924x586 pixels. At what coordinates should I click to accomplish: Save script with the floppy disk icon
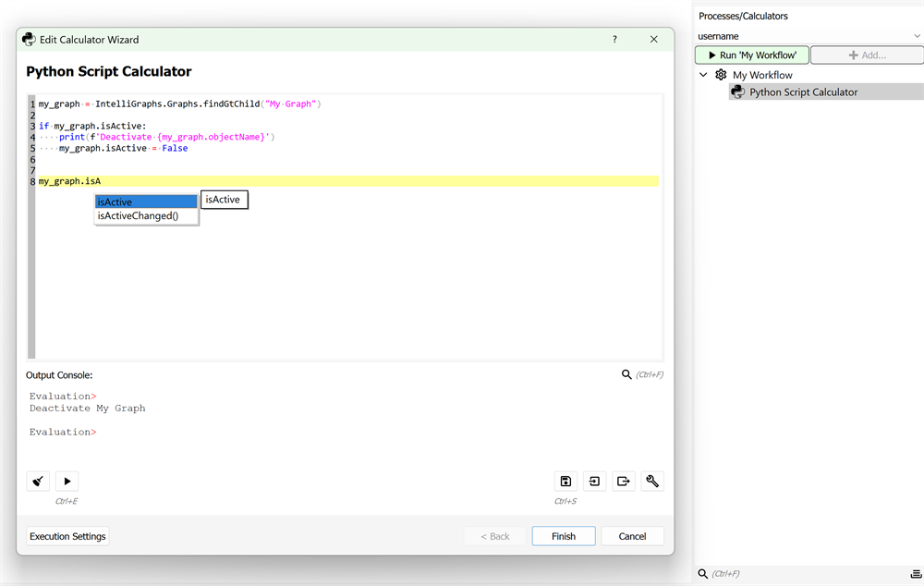coord(565,481)
